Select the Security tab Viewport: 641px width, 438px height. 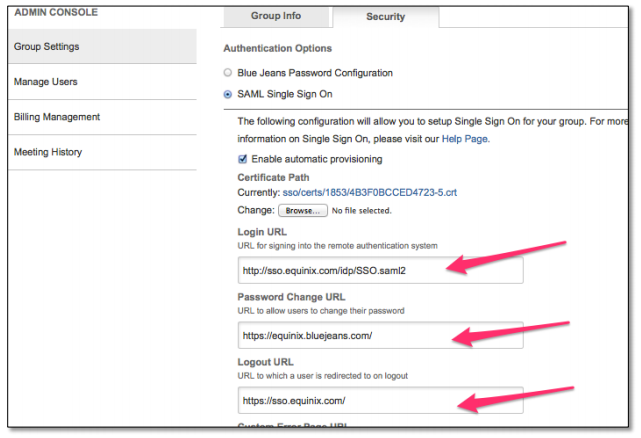tap(385, 16)
